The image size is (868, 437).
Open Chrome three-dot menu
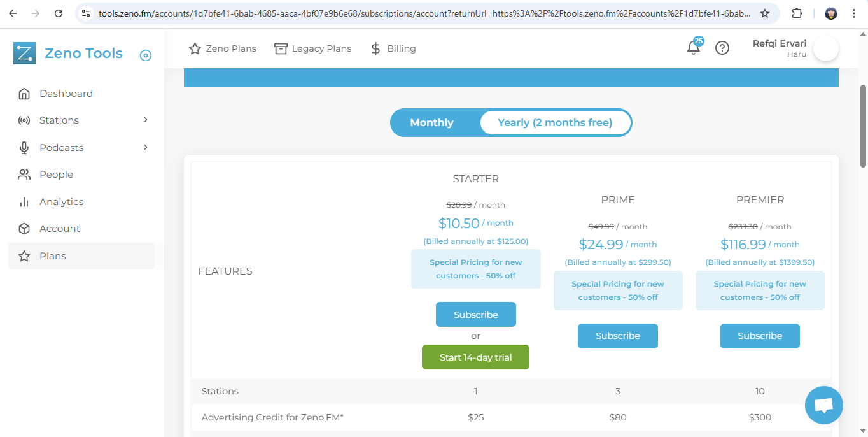point(854,13)
